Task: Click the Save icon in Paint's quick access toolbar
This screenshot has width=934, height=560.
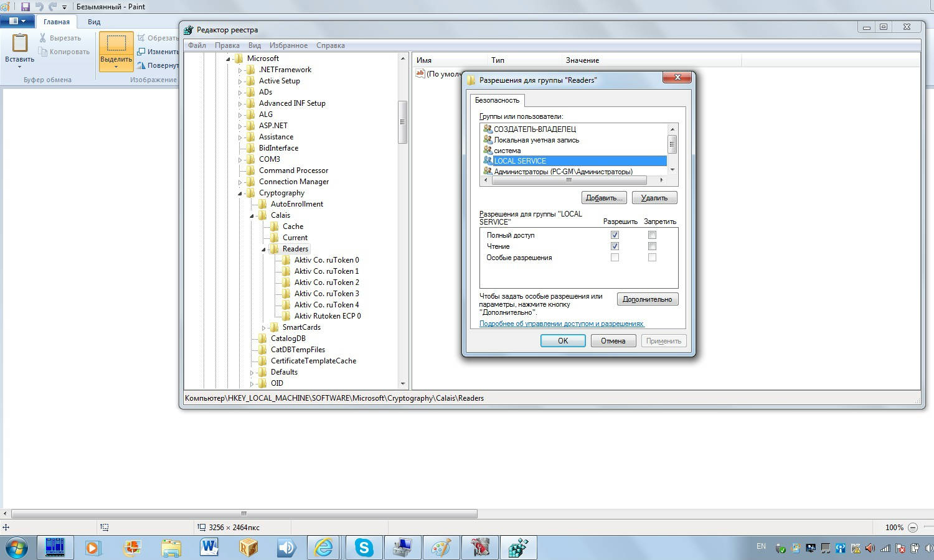Action: (26, 7)
